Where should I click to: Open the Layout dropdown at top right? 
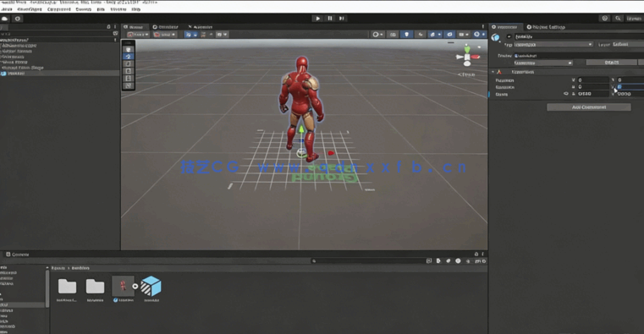[x=636, y=19]
